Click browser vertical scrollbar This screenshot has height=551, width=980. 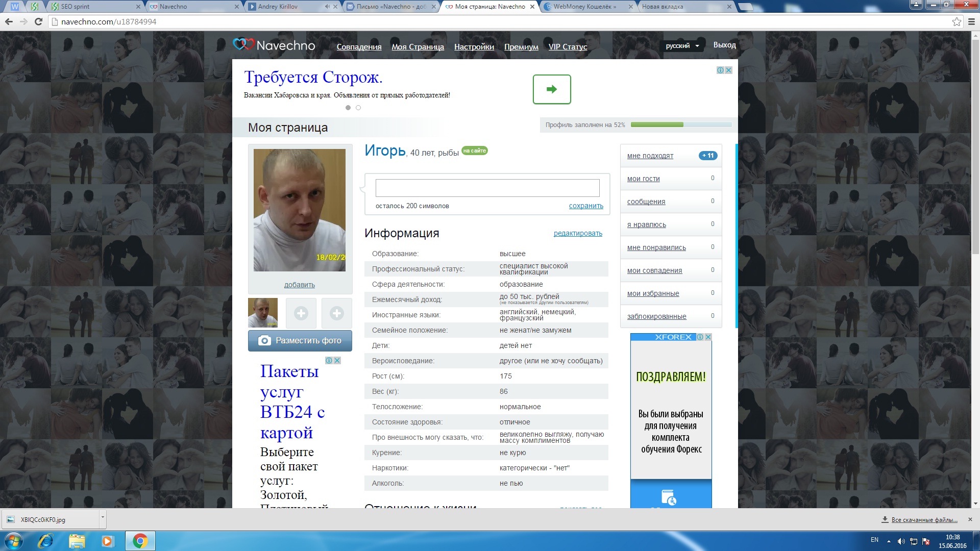(975, 148)
